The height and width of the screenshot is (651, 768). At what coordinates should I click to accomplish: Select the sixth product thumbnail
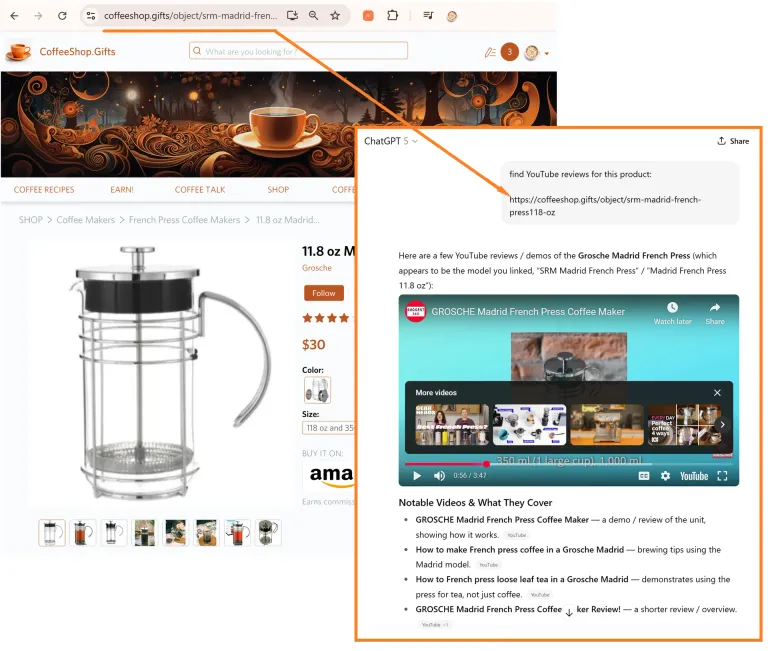point(206,532)
